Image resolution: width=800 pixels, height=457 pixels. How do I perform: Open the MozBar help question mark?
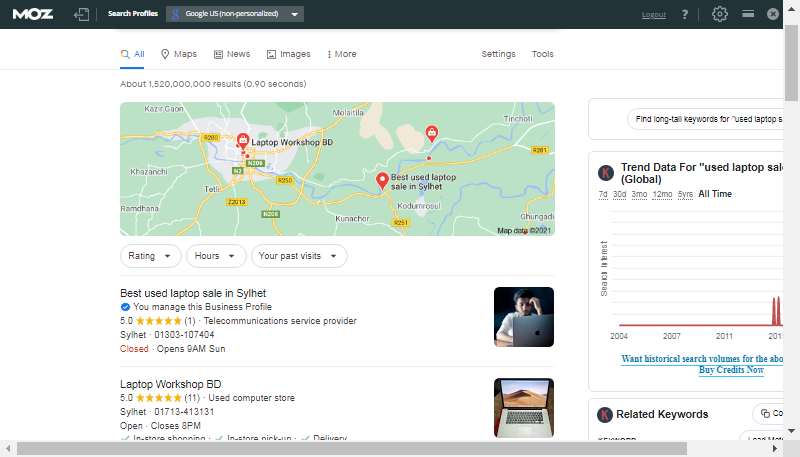tap(685, 15)
